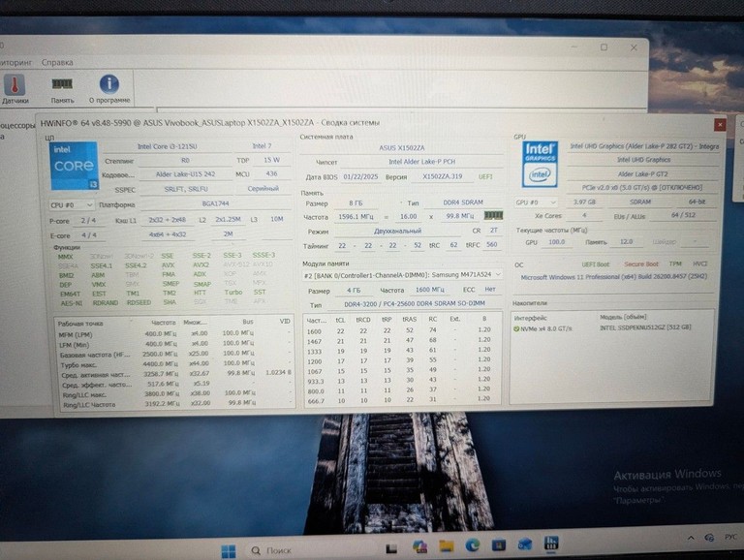Click the Intel Core i3 logo
The height and width of the screenshot is (560, 744).
[74, 166]
